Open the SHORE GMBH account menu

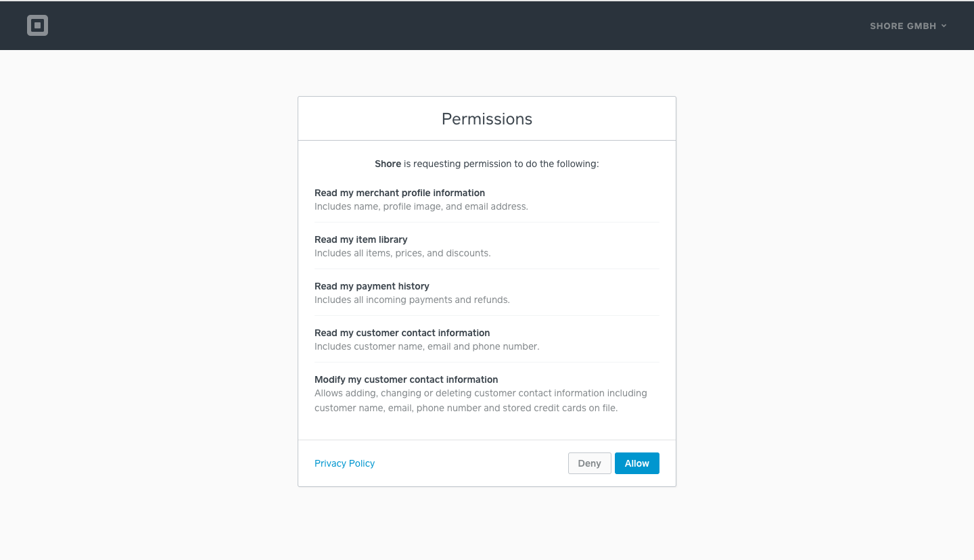(908, 26)
